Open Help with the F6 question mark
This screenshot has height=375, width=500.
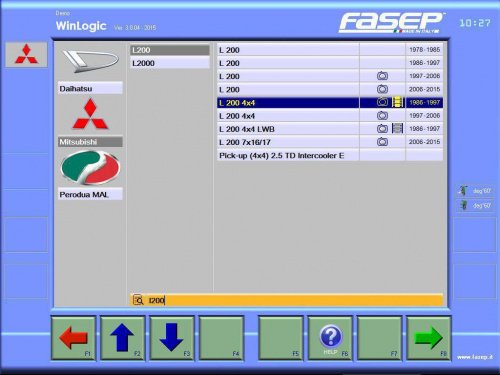tap(330, 338)
